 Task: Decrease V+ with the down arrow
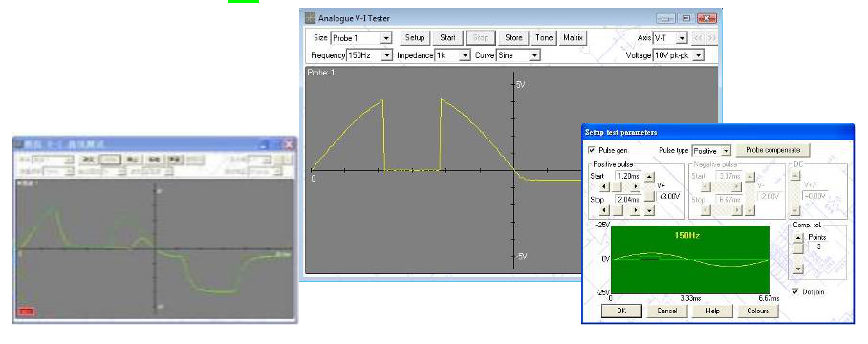point(649,210)
